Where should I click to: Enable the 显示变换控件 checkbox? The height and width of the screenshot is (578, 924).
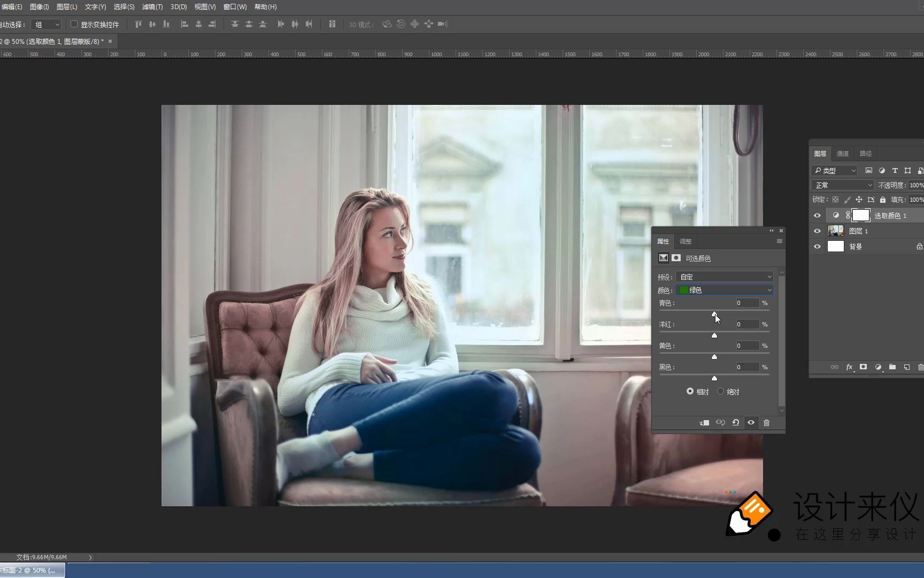(74, 24)
